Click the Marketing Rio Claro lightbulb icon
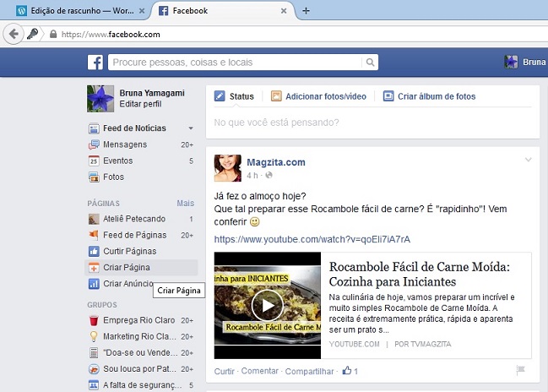 pyautogui.click(x=94, y=336)
